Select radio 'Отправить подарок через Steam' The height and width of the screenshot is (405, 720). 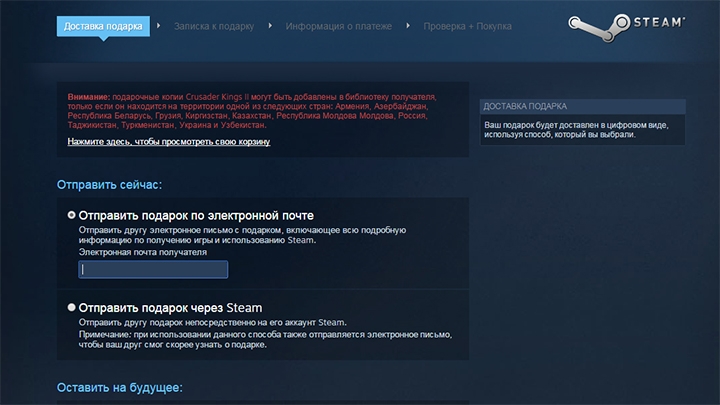click(71, 307)
